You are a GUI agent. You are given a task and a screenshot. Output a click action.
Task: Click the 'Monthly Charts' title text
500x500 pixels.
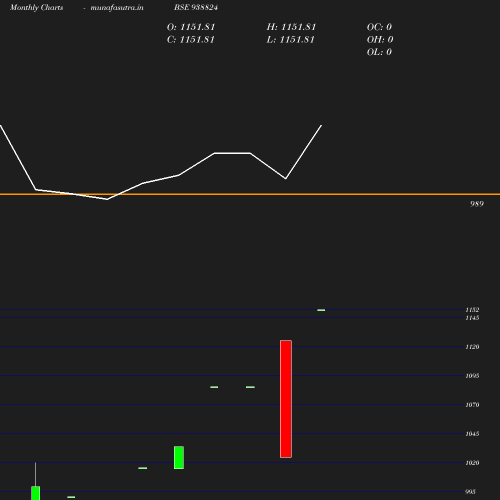tap(37, 7)
